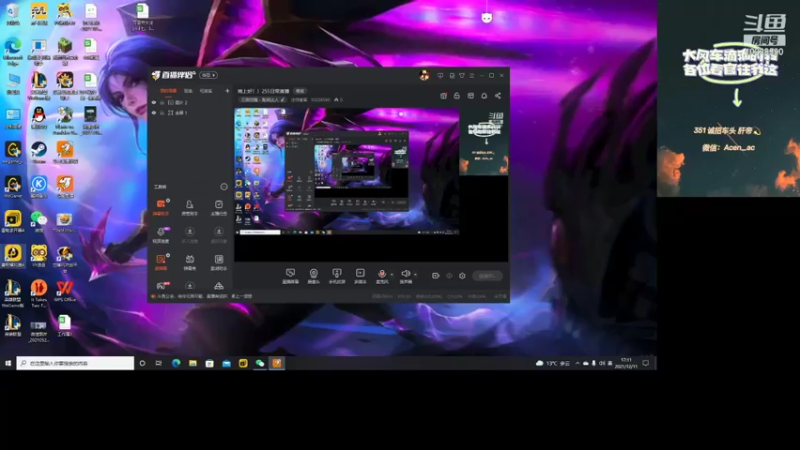Switch to the second scene tab
Image resolution: width=800 pixels, height=450 pixels.
188,91
